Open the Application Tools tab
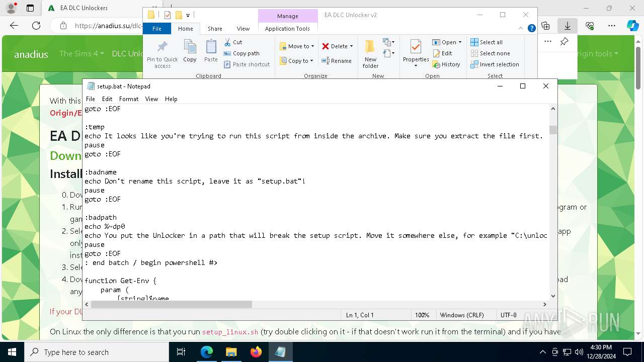Viewport: 644px width, 362px height. click(x=287, y=29)
